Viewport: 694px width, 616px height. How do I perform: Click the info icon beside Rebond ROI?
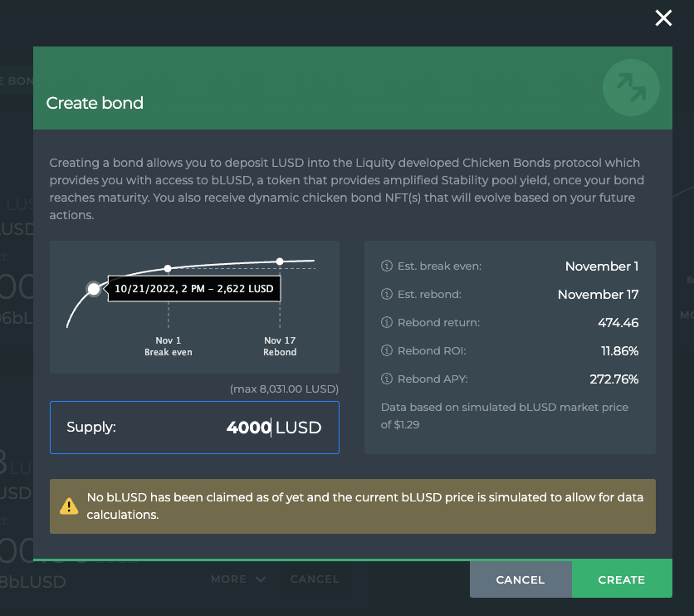coord(386,351)
